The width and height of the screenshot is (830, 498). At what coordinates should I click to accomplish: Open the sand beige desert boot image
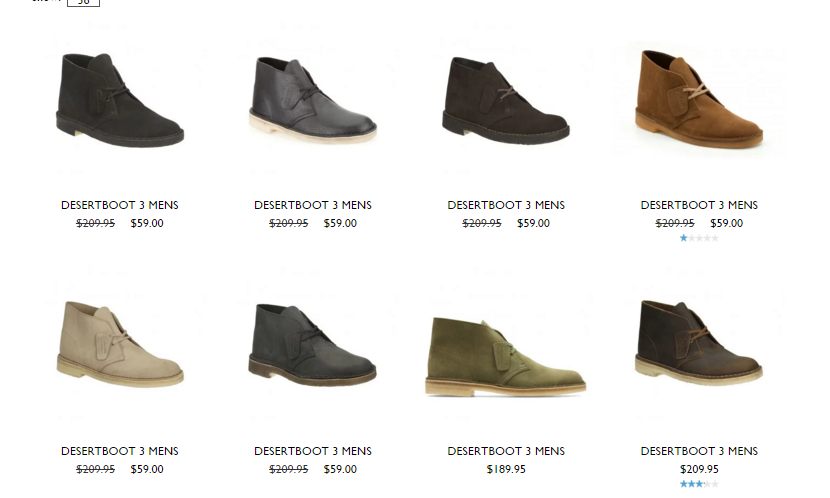[x=120, y=345]
